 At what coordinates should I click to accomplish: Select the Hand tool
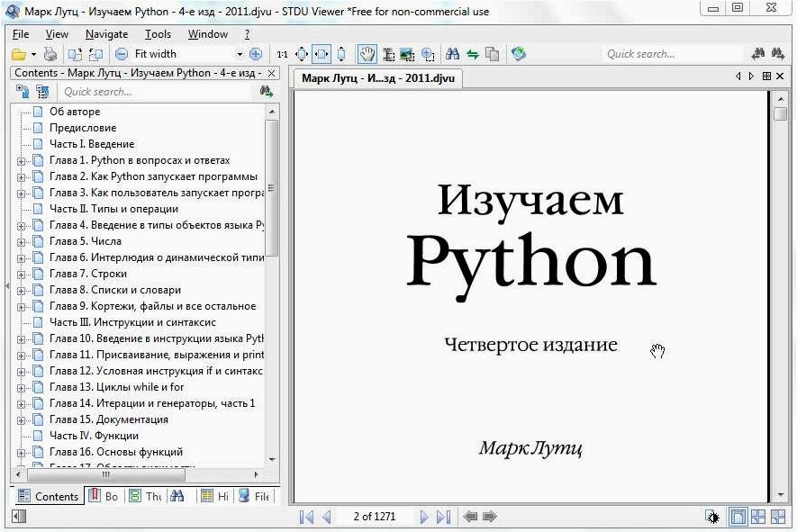[367, 54]
